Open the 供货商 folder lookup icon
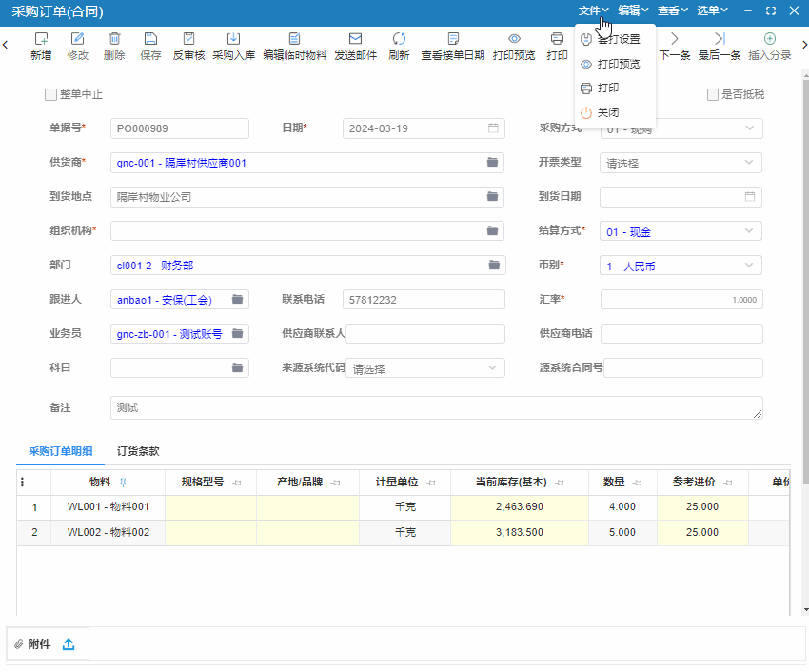 (492, 163)
